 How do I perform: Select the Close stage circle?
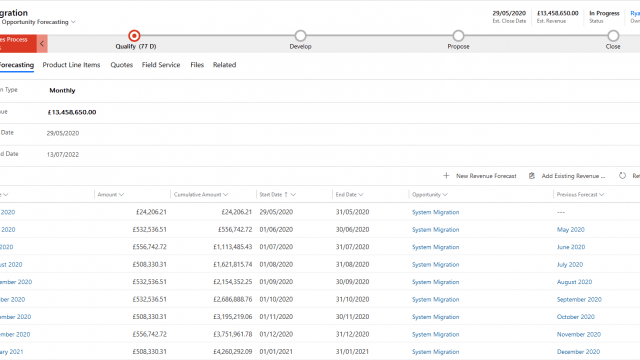click(613, 36)
